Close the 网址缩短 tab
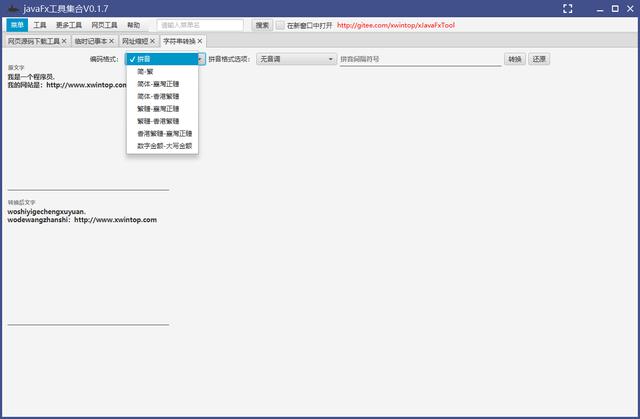The image size is (640, 419). (x=152, y=41)
